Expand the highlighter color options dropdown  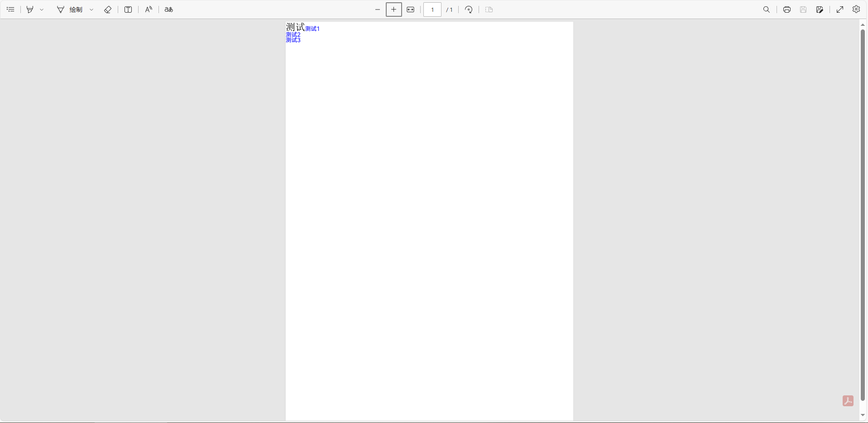42,10
